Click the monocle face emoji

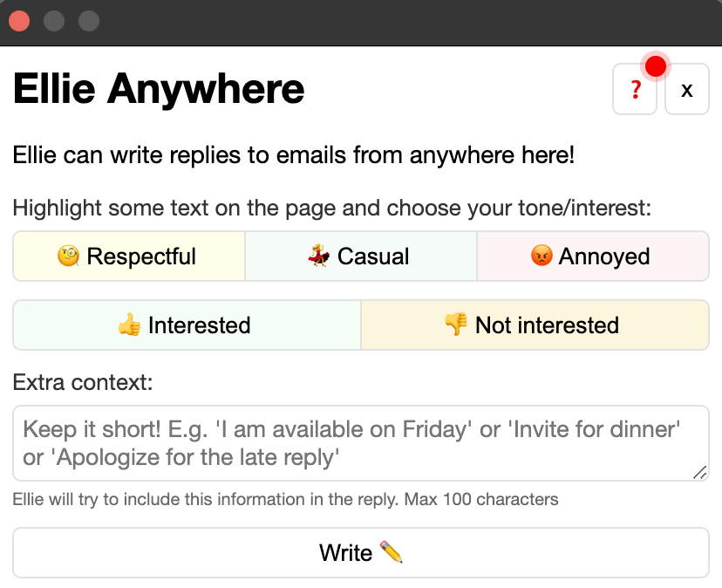tap(69, 256)
